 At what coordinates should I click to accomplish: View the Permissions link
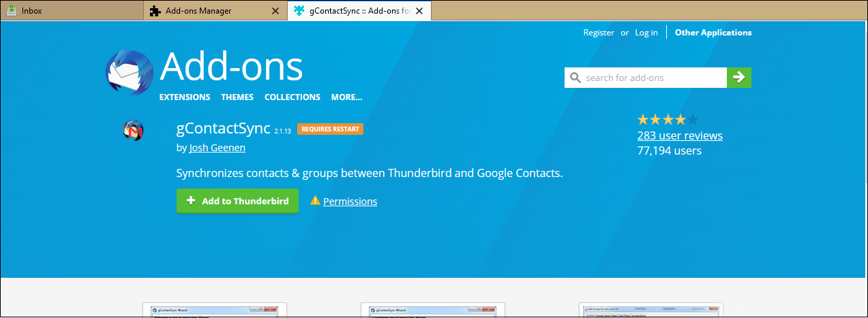coord(350,202)
